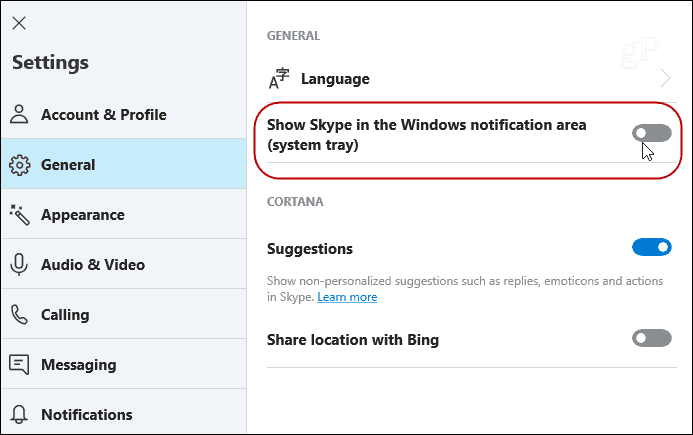This screenshot has width=693, height=435.
Task: Click the person icon beside Account & Profile
Action: [x=19, y=114]
